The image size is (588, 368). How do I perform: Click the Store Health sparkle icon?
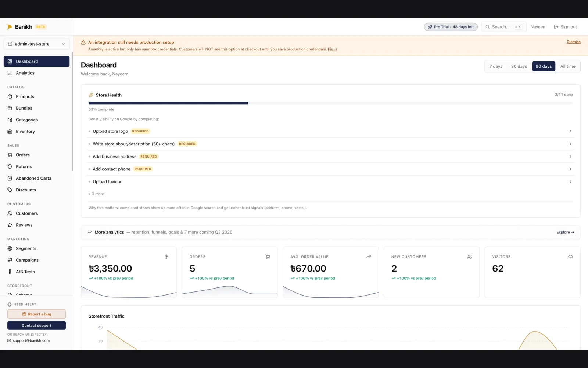click(91, 95)
